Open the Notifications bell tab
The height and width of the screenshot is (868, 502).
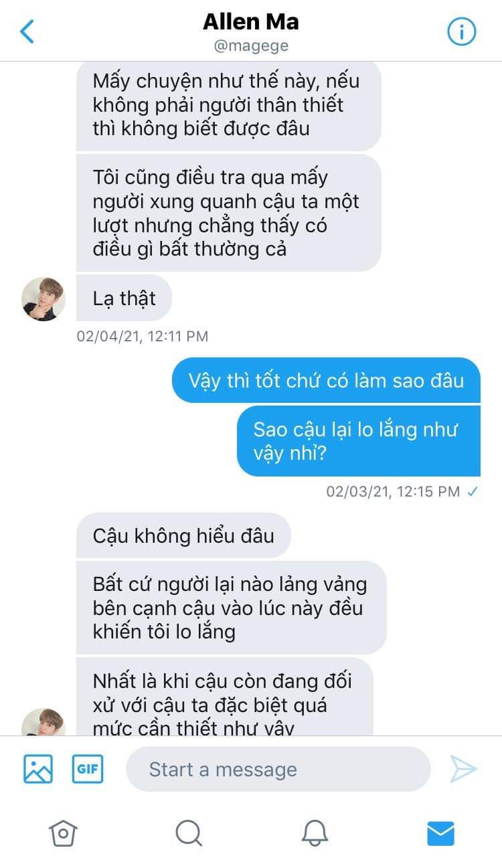pos(315,833)
